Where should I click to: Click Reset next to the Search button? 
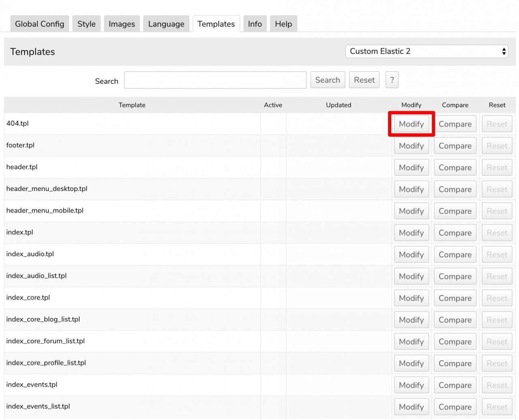(364, 80)
